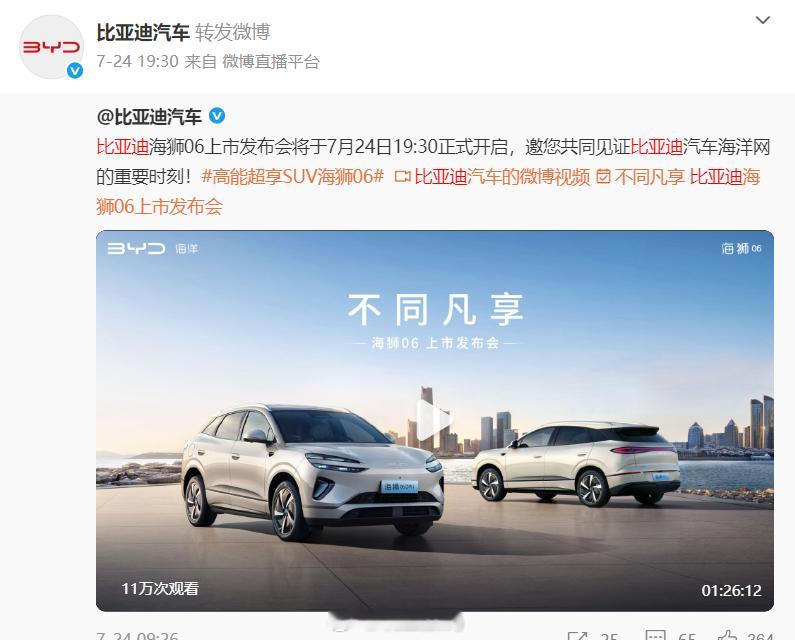Click the blue verified badge on avatar
This screenshot has height=640, width=795.
tap(75, 71)
